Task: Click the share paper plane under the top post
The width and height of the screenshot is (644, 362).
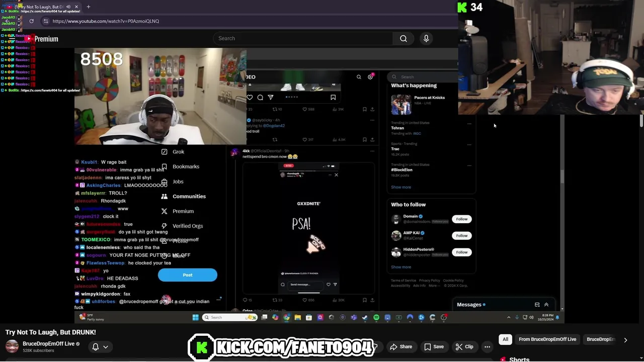Action: [271, 98]
